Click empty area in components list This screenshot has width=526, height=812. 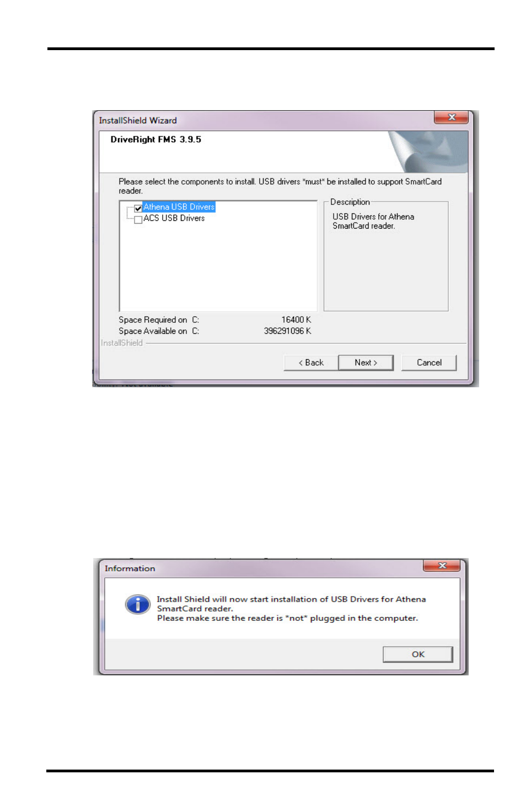coord(218,267)
